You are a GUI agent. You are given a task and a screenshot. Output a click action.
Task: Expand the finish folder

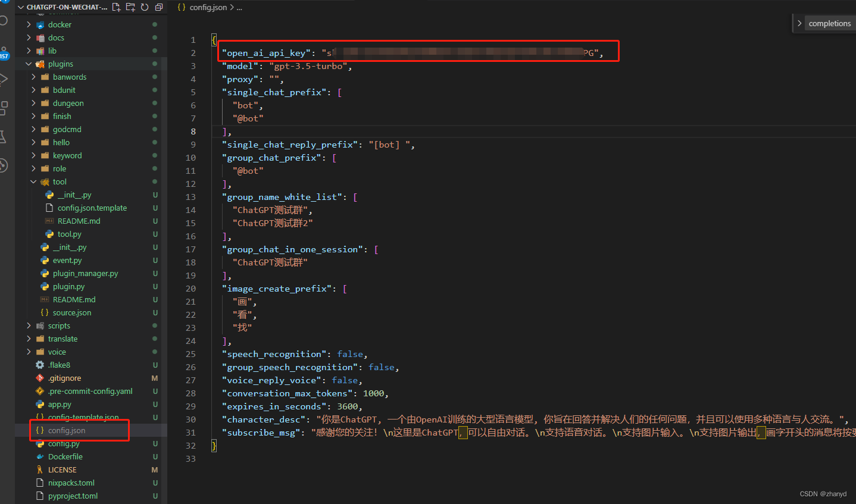pos(33,116)
